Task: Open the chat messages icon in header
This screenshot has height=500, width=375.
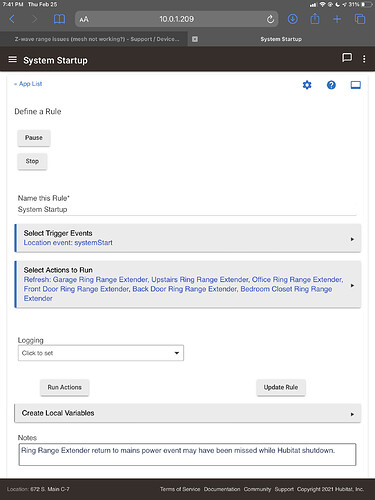Action: tap(347, 58)
